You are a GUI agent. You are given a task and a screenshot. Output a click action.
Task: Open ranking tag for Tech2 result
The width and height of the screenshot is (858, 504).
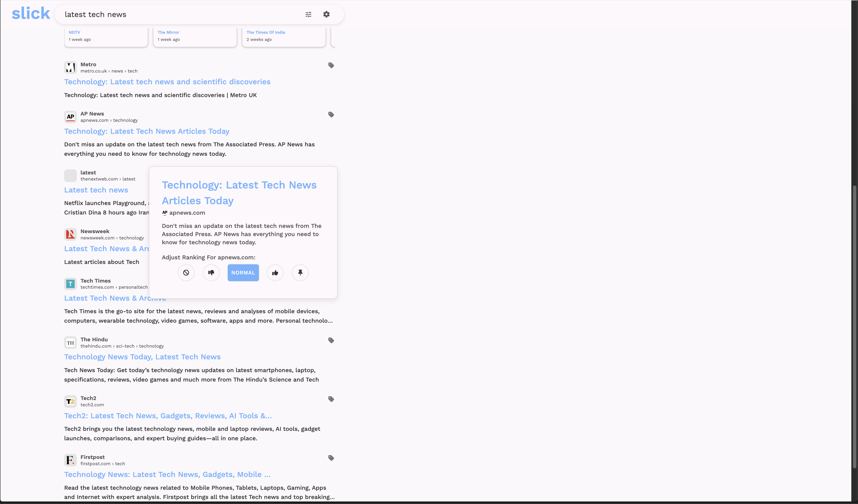(x=331, y=399)
